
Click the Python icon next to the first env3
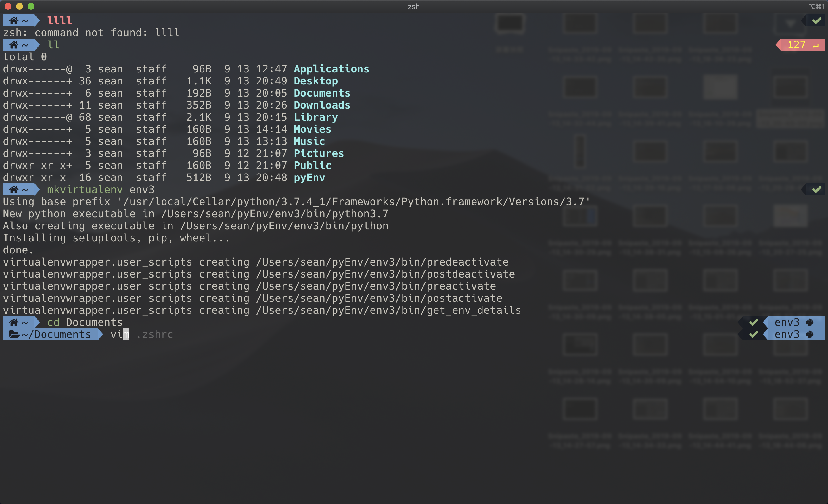(x=810, y=322)
